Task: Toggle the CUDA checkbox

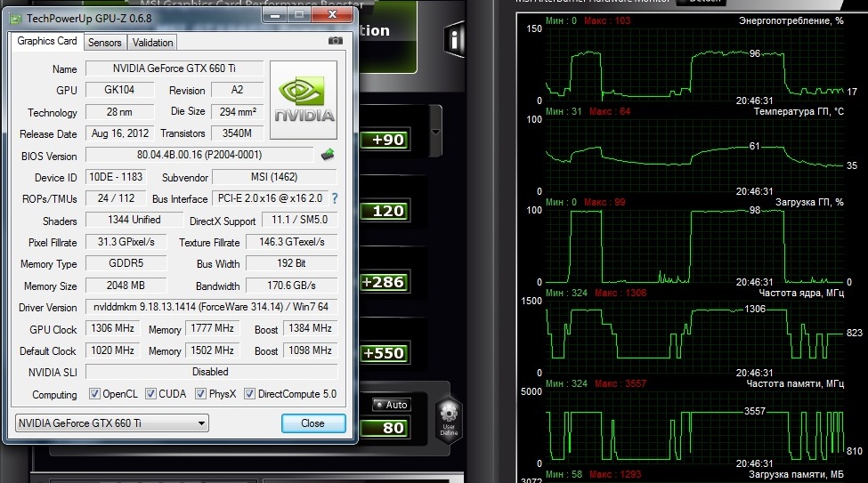Action: tap(150, 394)
